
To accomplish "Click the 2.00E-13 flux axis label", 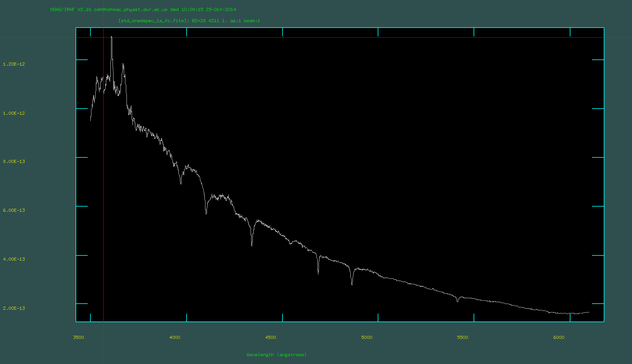I will click(x=14, y=308).
